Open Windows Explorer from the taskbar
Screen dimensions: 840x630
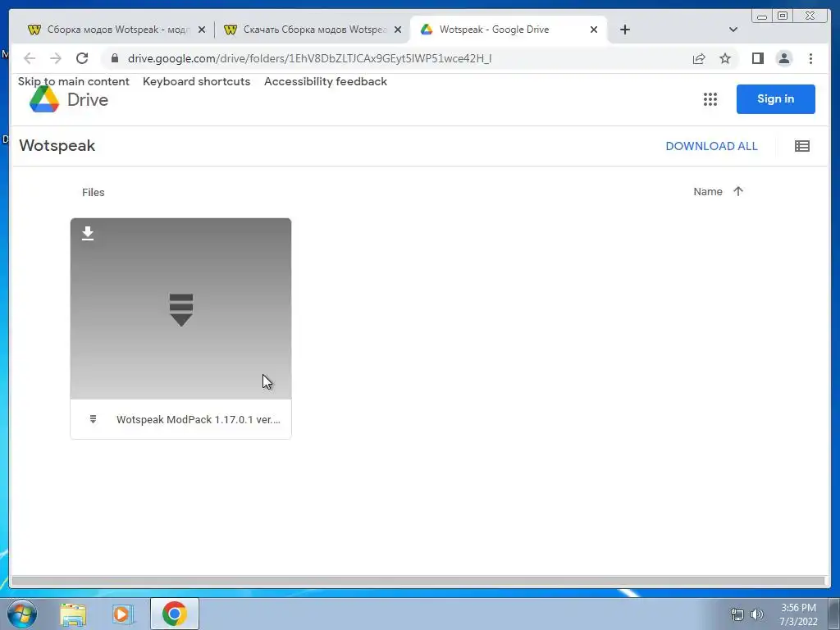click(73, 614)
